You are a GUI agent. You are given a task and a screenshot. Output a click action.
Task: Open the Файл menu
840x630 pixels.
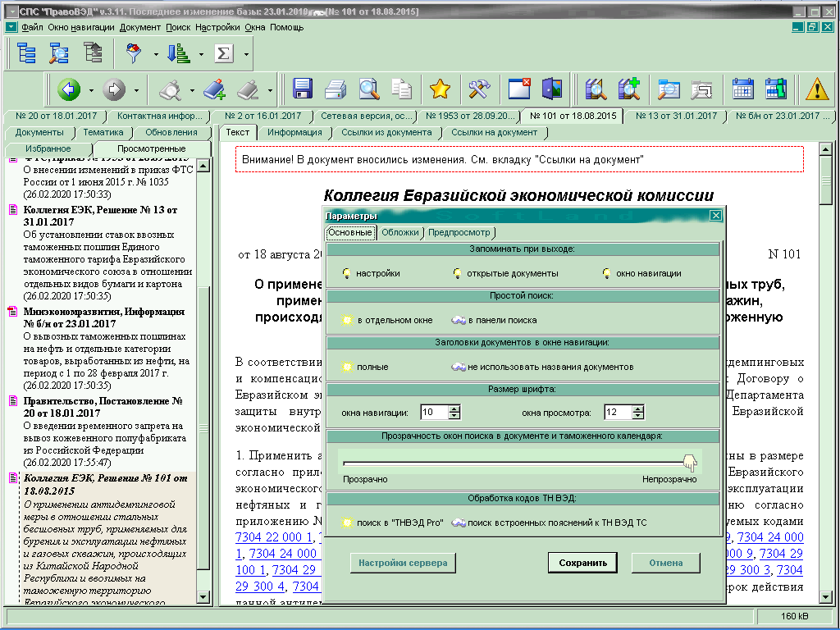[32, 27]
